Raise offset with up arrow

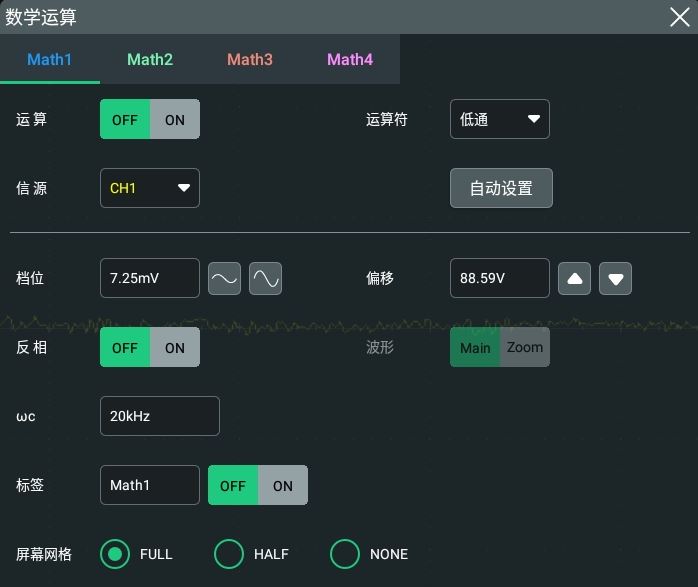click(x=574, y=279)
